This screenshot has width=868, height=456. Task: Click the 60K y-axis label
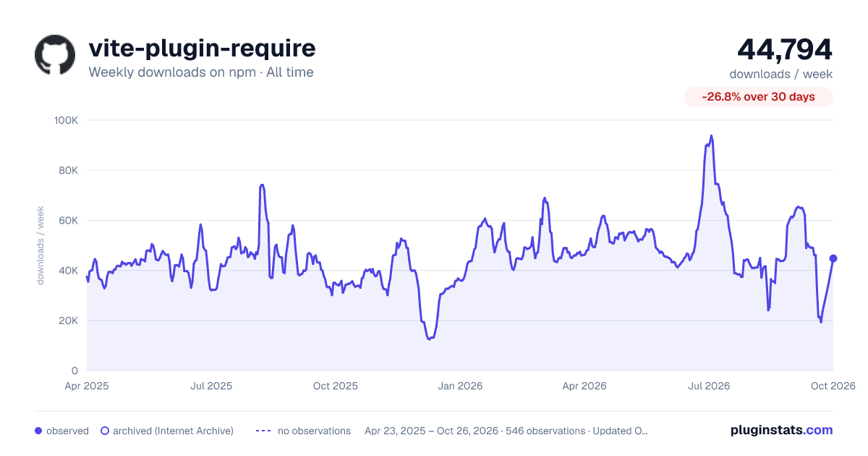point(69,220)
